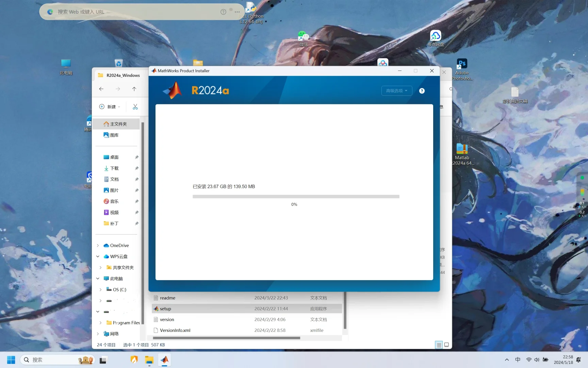Open 夸克网盘 desktop shortcut
The height and width of the screenshot is (368, 588).
click(436, 39)
